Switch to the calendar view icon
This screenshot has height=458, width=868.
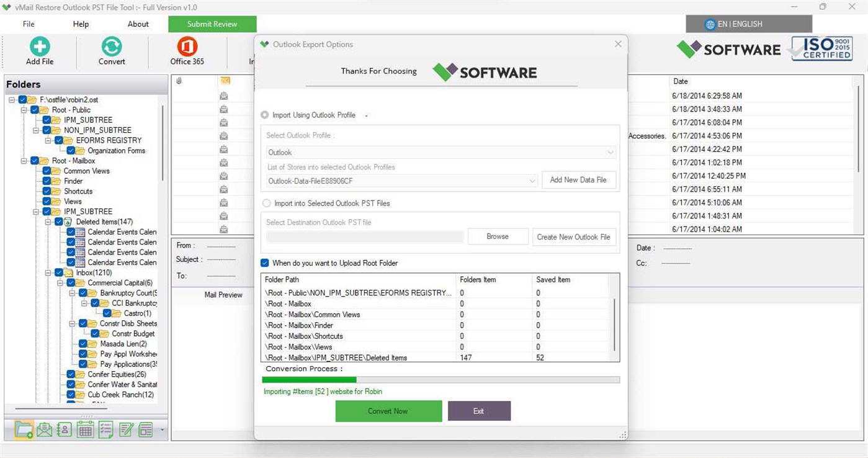(85, 429)
